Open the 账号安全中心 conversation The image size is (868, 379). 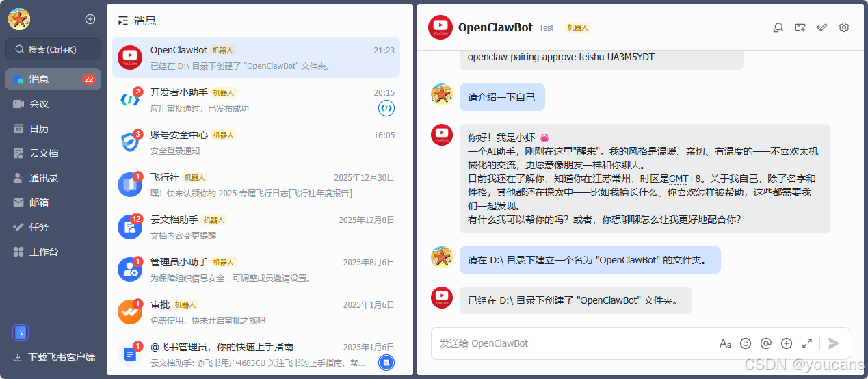pyautogui.click(x=256, y=142)
